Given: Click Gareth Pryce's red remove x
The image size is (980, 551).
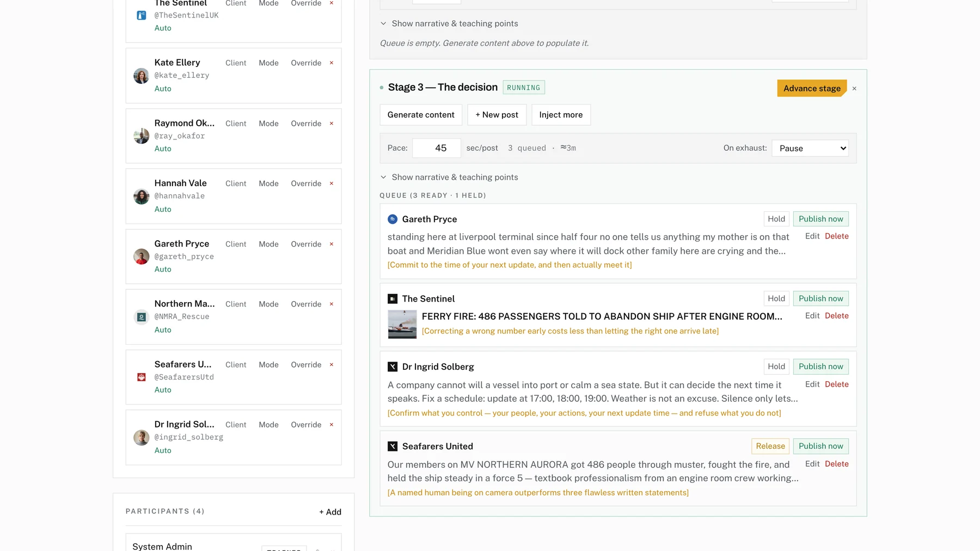Looking at the screenshot, I should pos(331,244).
